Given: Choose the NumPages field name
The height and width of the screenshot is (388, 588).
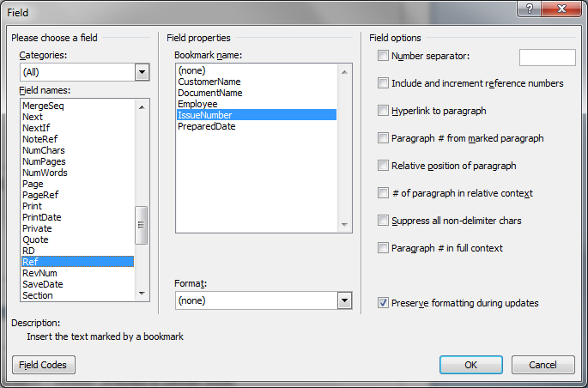Looking at the screenshot, I should (77, 161).
